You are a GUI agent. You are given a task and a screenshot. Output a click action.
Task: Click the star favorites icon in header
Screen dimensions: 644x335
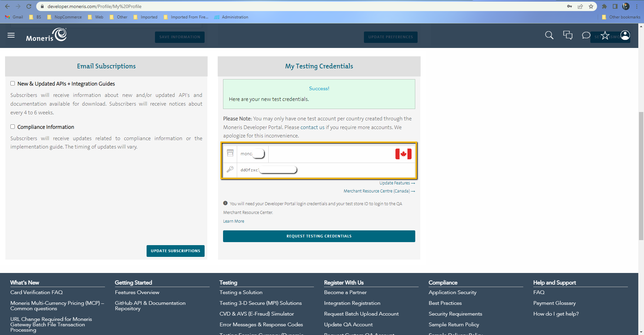click(605, 35)
